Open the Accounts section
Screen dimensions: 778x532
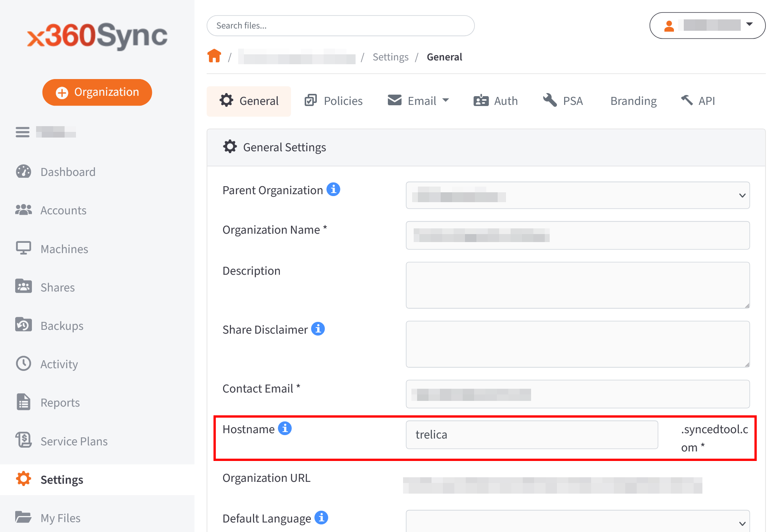click(x=63, y=210)
